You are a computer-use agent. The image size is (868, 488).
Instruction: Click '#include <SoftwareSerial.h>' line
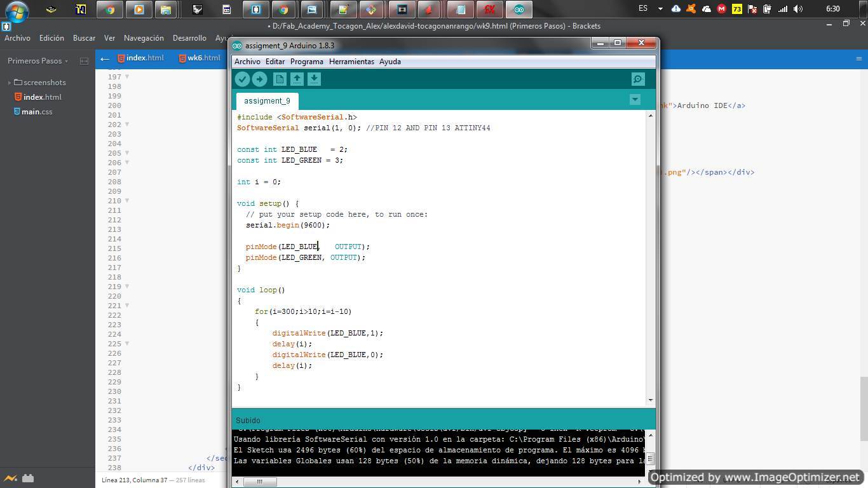[297, 117]
